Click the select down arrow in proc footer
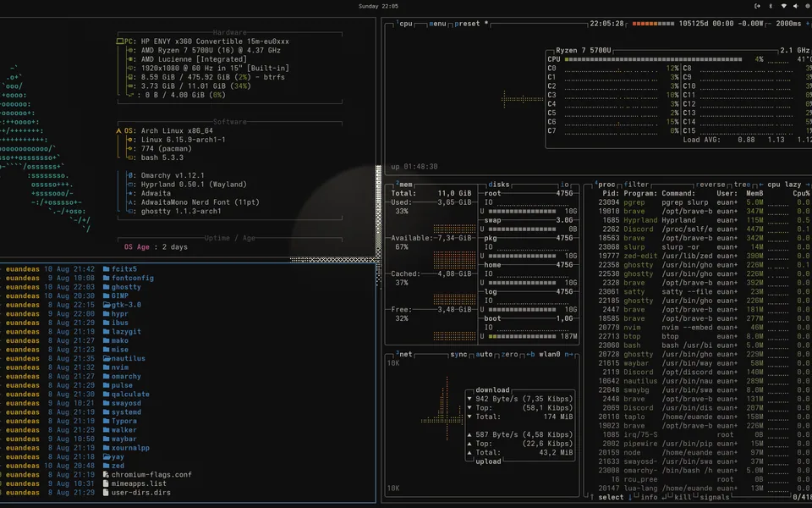The width and height of the screenshot is (812, 508). pyautogui.click(x=629, y=497)
